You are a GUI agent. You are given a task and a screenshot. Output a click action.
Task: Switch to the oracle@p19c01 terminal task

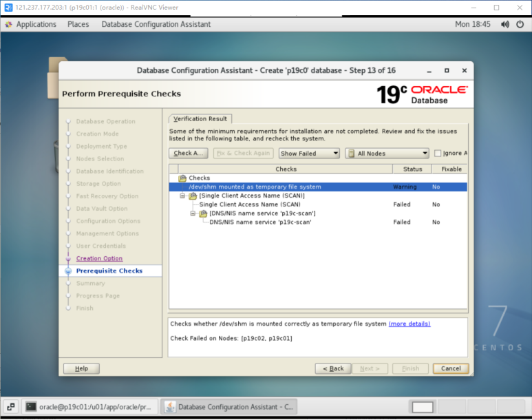pos(90,407)
